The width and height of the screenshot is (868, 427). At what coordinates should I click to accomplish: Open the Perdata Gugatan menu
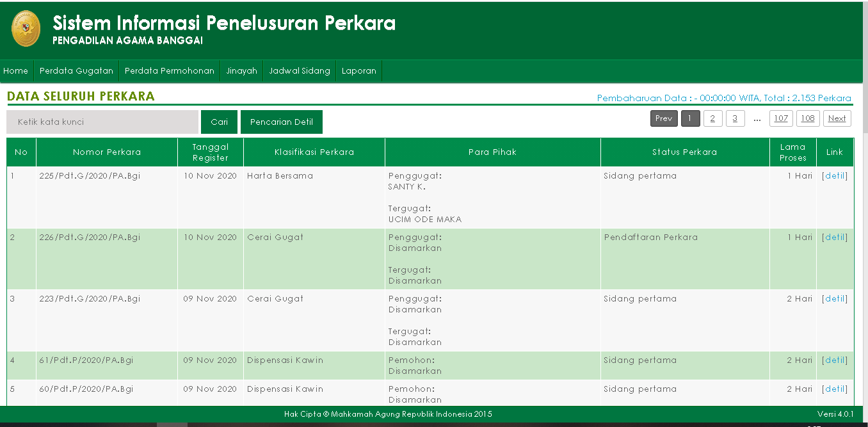coord(76,71)
